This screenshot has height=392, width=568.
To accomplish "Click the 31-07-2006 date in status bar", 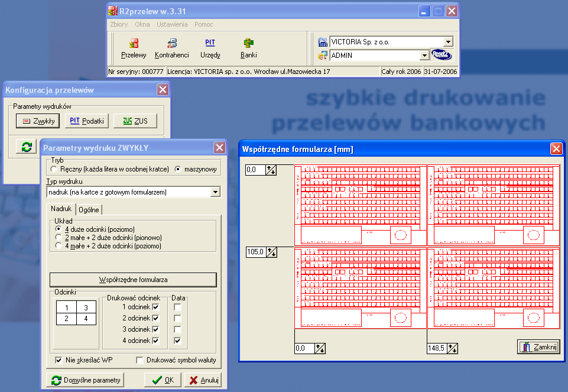I will (x=440, y=72).
